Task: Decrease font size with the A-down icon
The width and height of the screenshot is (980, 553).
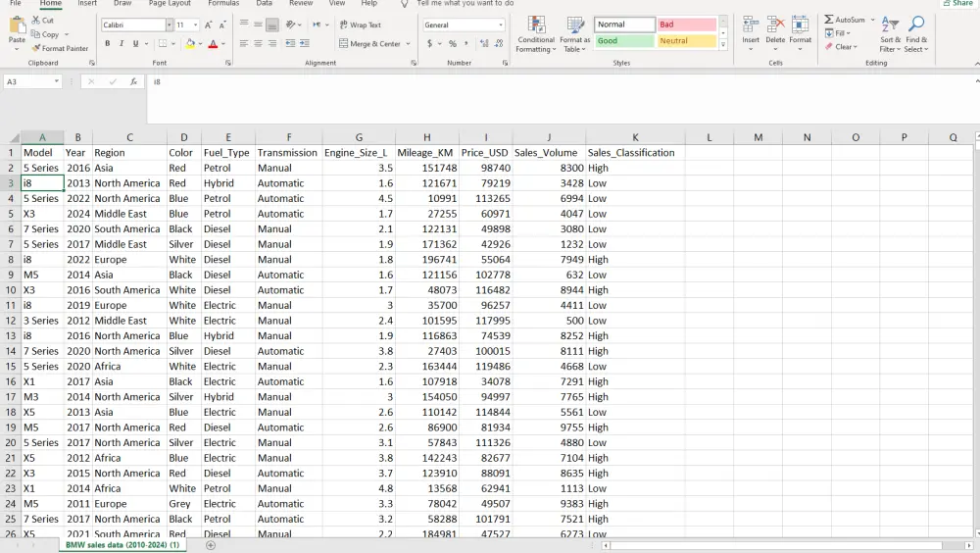Action: coord(221,25)
